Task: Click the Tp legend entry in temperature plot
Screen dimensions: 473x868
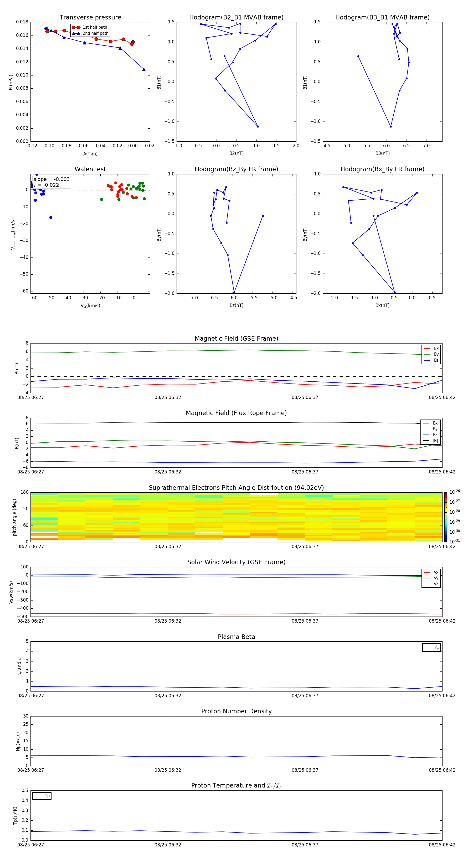Action: tap(42, 796)
